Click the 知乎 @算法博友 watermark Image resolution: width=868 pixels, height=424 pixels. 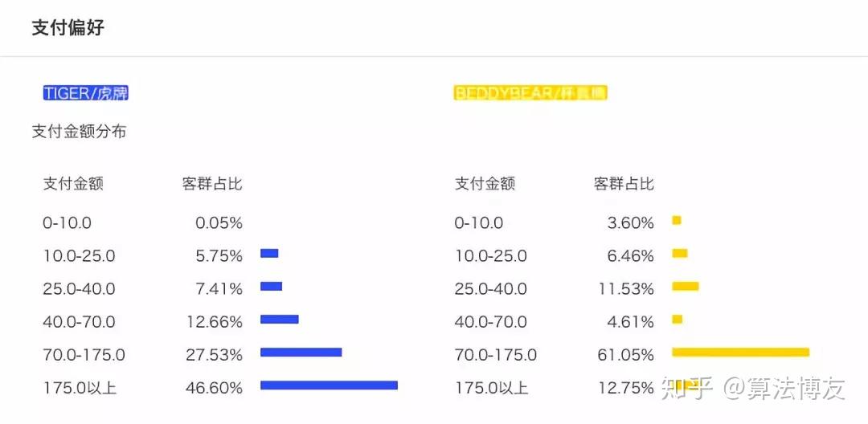coord(753,389)
